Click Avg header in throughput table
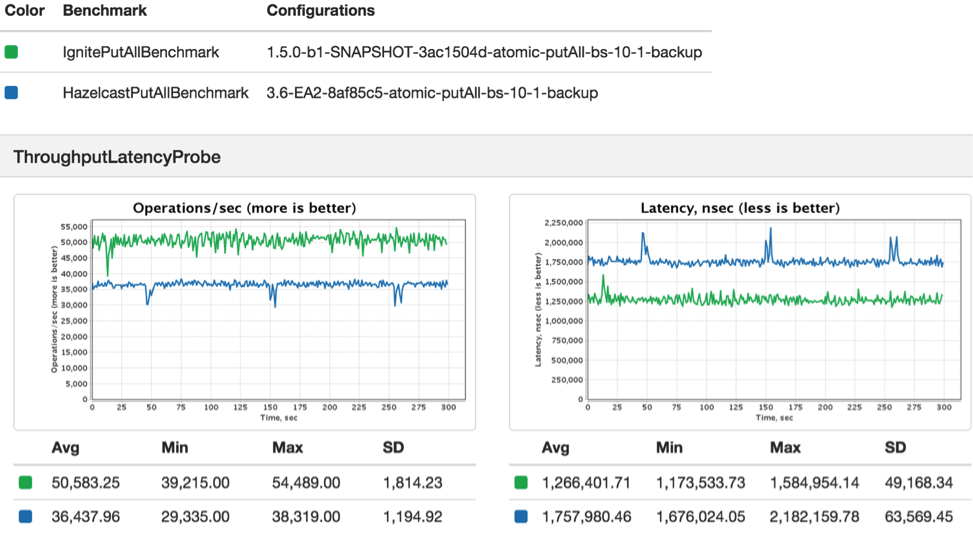 (65, 448)
